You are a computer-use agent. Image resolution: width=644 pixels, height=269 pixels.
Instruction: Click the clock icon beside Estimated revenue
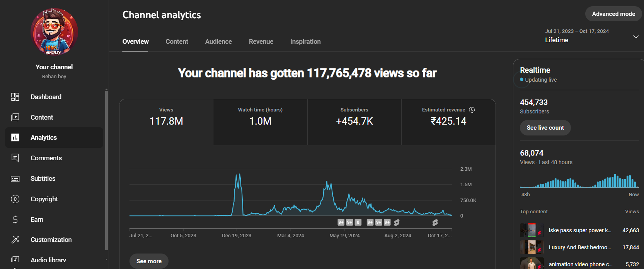click(x=472, y=110)
